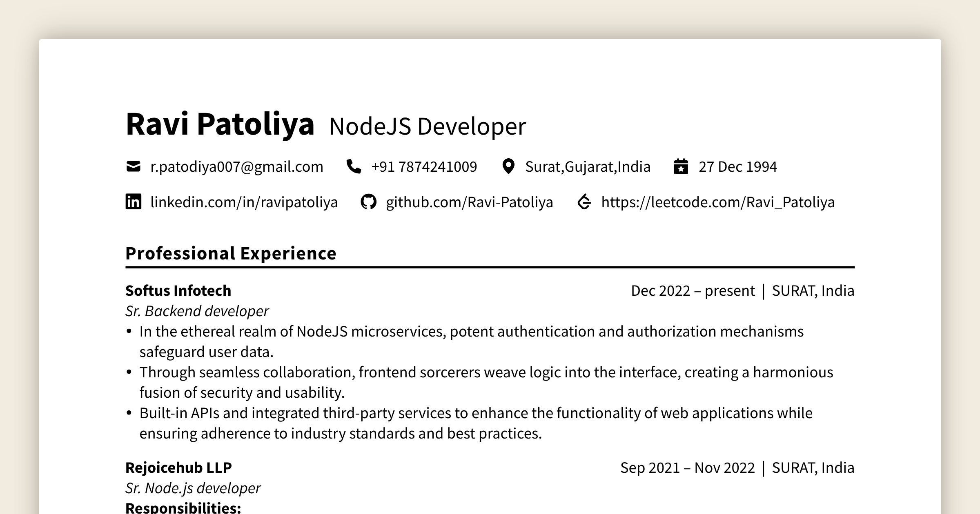Click the email envelope icon
980x514 pixels.
[134, 166]
